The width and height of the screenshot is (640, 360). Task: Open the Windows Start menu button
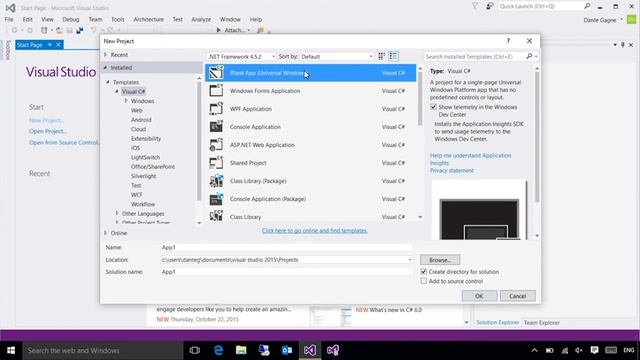[11, 350]
